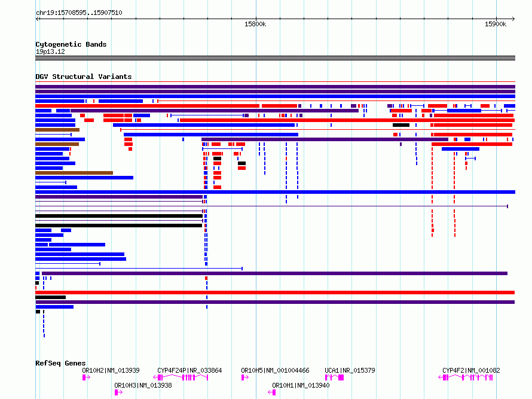Click the OR10H5|NM_001004466 gene label
This screenshot has height=399, width=532.
click(x=275, y=370)
